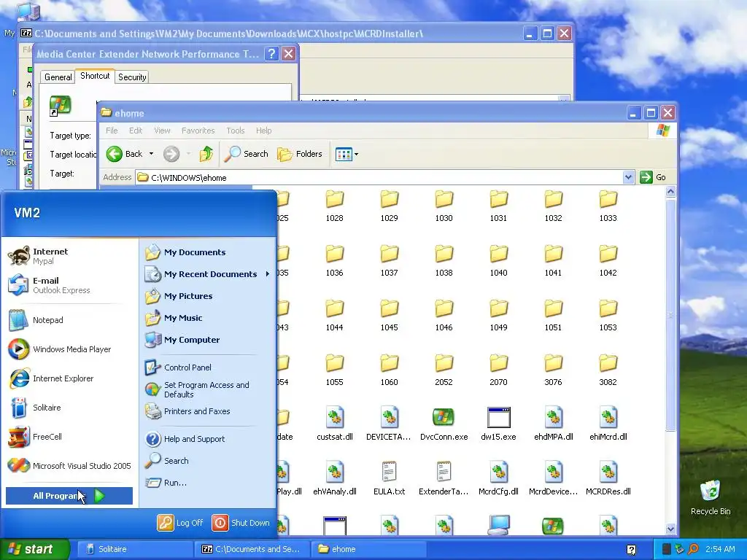Open My Pictures folder
The height and width of the screenshot is (560, 747).
point(207,296)
